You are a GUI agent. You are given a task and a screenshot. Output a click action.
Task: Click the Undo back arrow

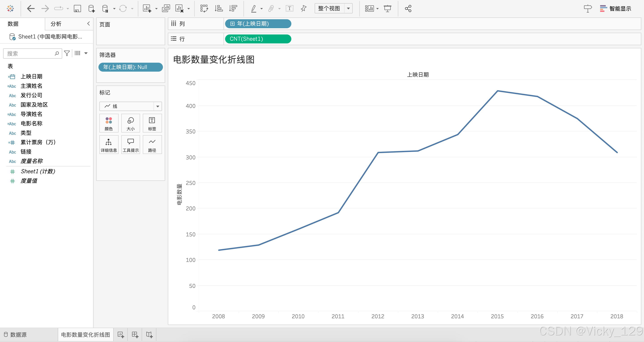[30, 9]
